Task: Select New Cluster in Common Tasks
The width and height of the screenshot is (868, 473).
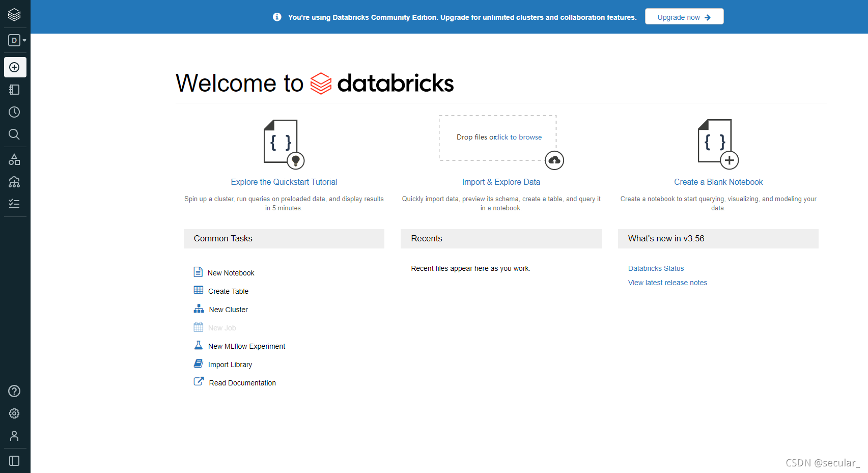Action: [228, 310]
